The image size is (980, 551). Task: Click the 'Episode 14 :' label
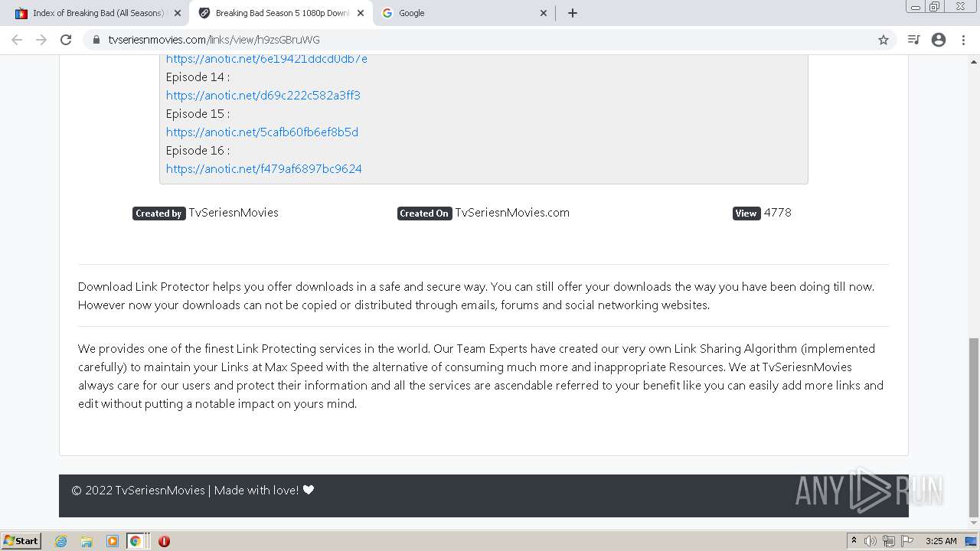click(198, 77)
